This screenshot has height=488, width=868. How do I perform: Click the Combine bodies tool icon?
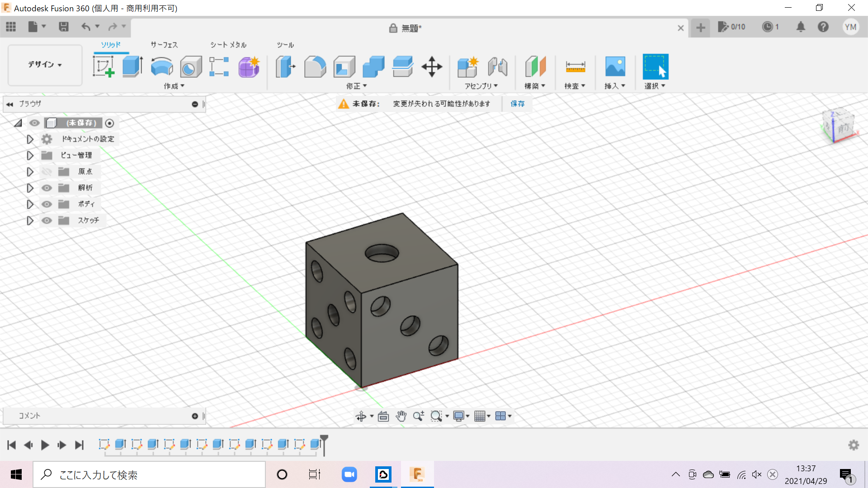coord(373,67)
